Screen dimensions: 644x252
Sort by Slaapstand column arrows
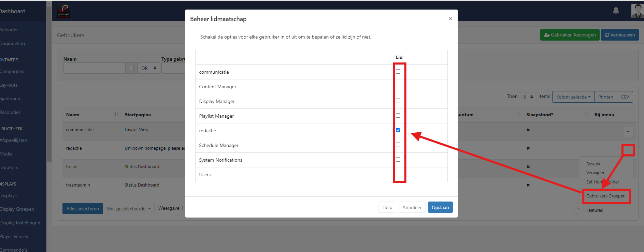(x=586, y=115)
